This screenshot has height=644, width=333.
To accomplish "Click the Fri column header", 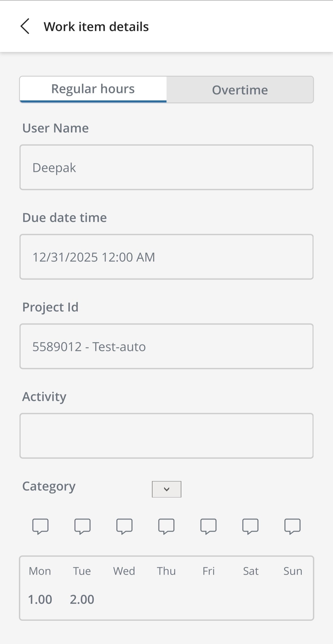I will pos(208,571).
